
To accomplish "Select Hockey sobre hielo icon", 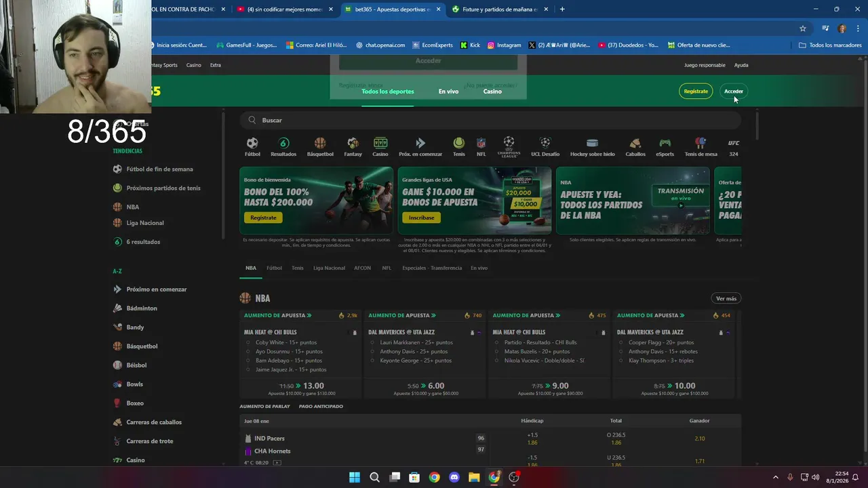I will tap(593, 147).
